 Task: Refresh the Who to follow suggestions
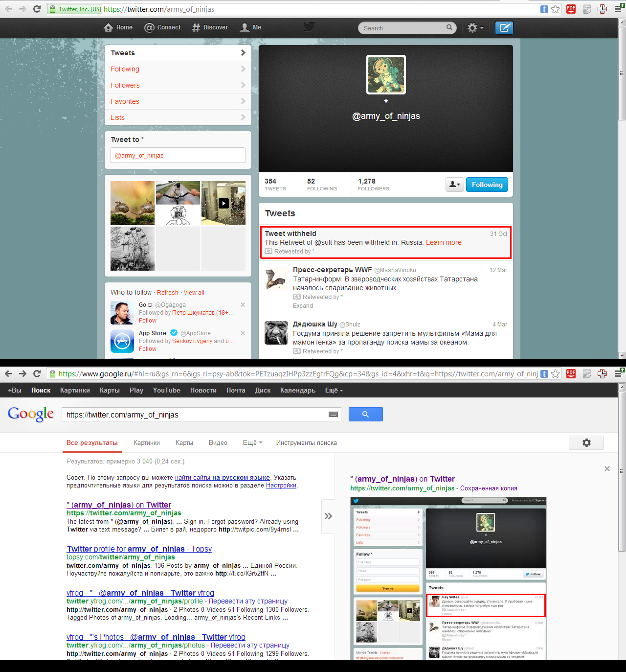tap(168, 292)
